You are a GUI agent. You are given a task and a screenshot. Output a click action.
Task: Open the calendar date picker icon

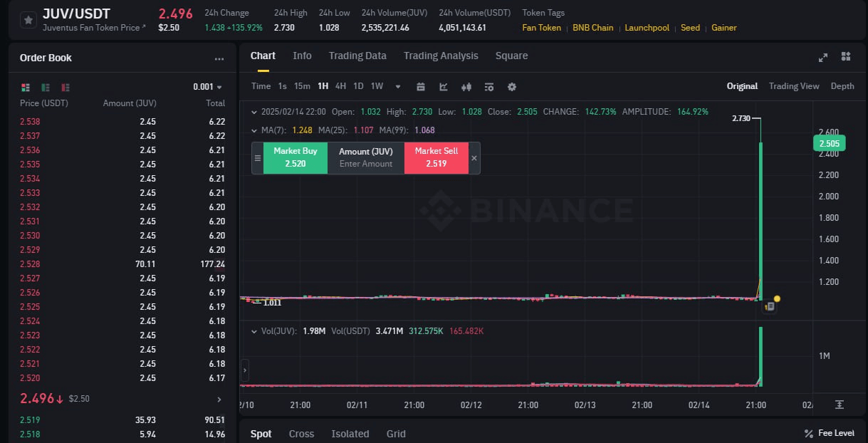421,87
